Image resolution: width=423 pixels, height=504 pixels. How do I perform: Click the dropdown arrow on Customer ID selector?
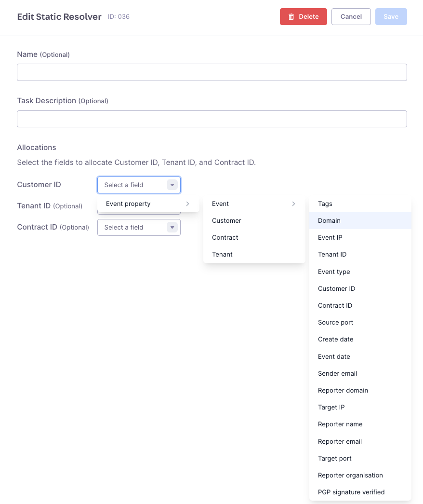[x=172, y=185]
